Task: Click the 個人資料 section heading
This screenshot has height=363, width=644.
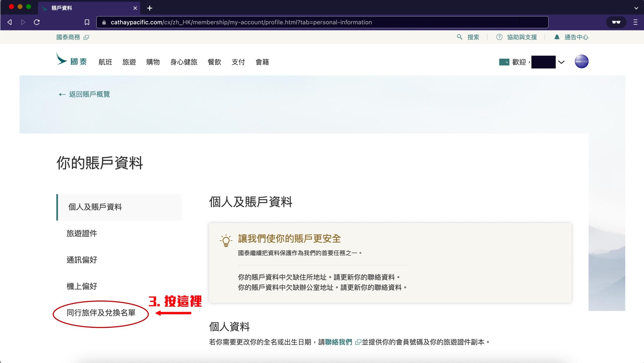Action: click(x=229, y=327)
